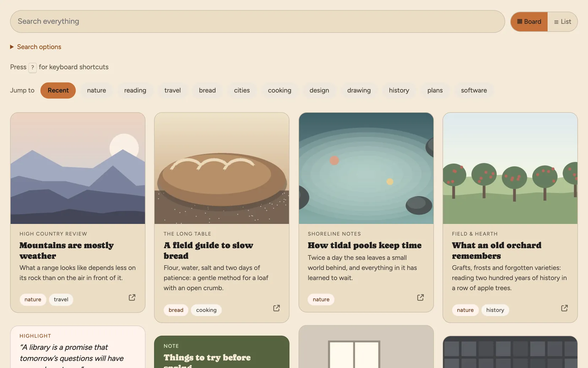Jump to the travel category
The width and height of the screenshot is (588, 368).
[x=173, y=90]
